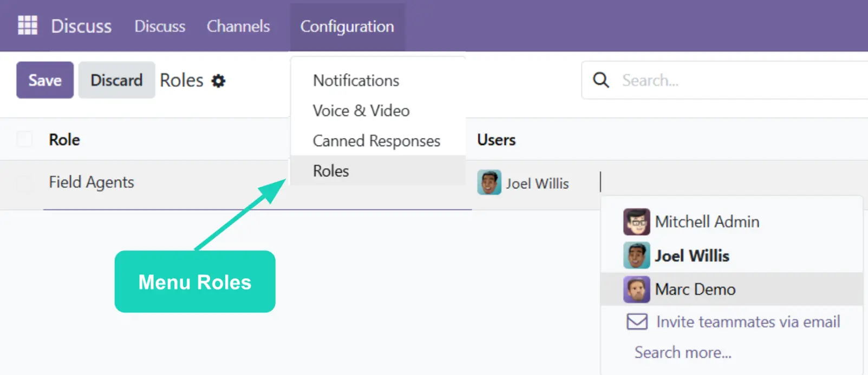Click the search magnifier icon
Screen dimensions: 868x375
pos(601,80)
